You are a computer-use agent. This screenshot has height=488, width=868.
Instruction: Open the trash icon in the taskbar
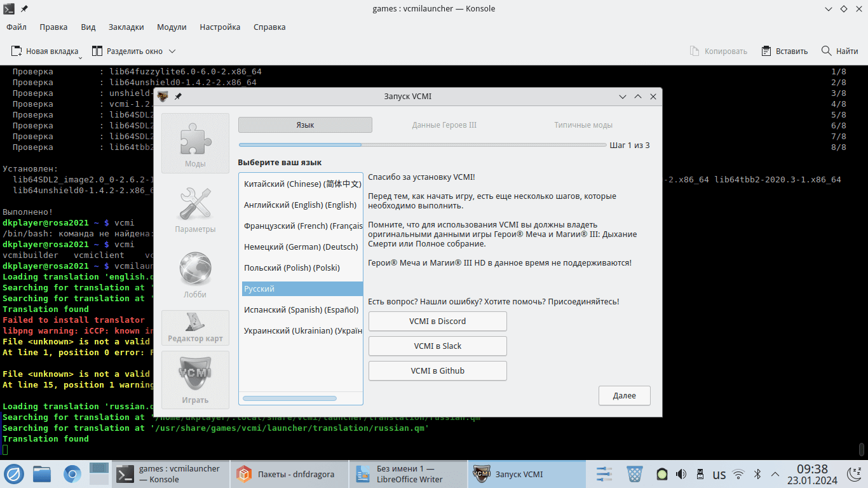coord(635,474)
